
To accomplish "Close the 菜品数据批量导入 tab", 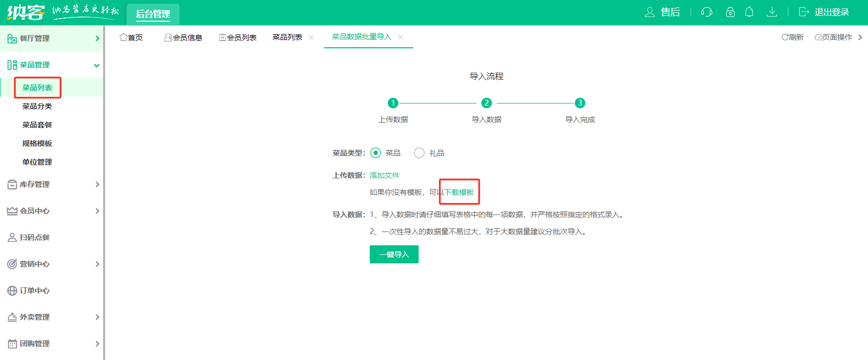I will 401,37.
